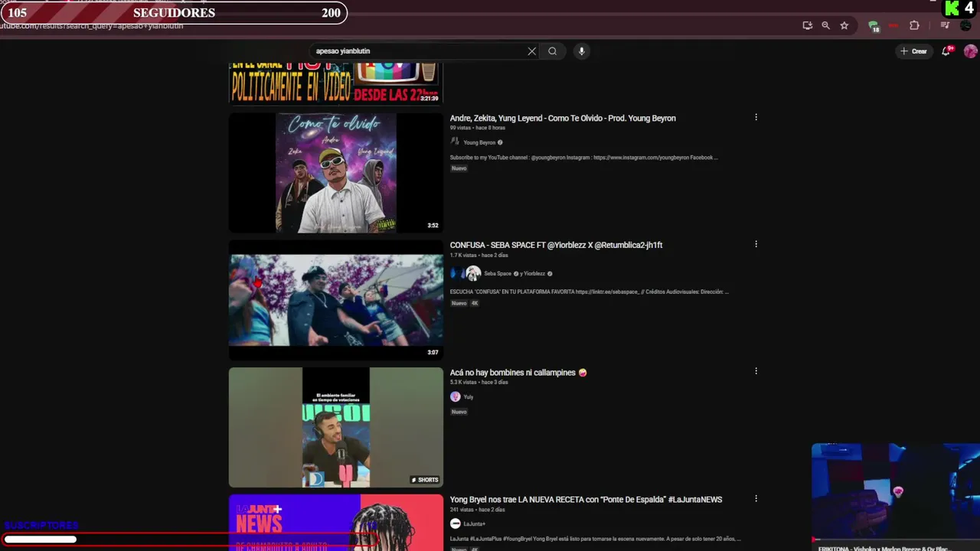
Task: Click the Seba Space round channel avatar
Action: [473, 273]
